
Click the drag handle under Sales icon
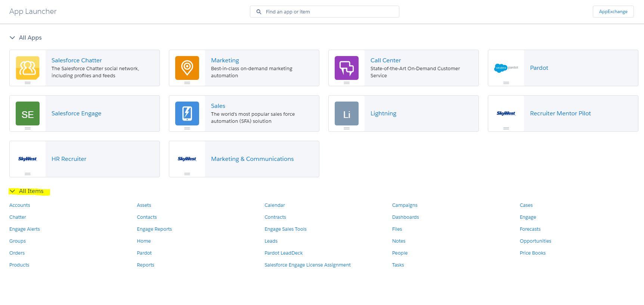[187, 128]
